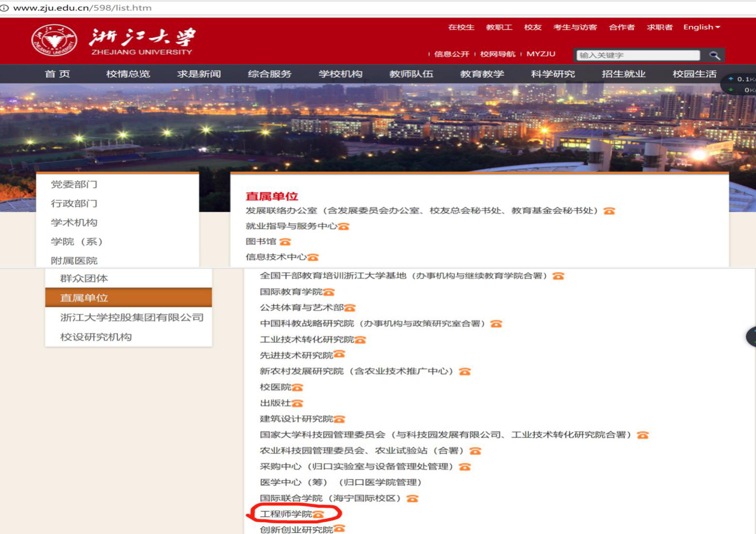Viewport: 756px width, 534px height.
Task: Select 学术机构 in sidebar
Action: point(74,222)
